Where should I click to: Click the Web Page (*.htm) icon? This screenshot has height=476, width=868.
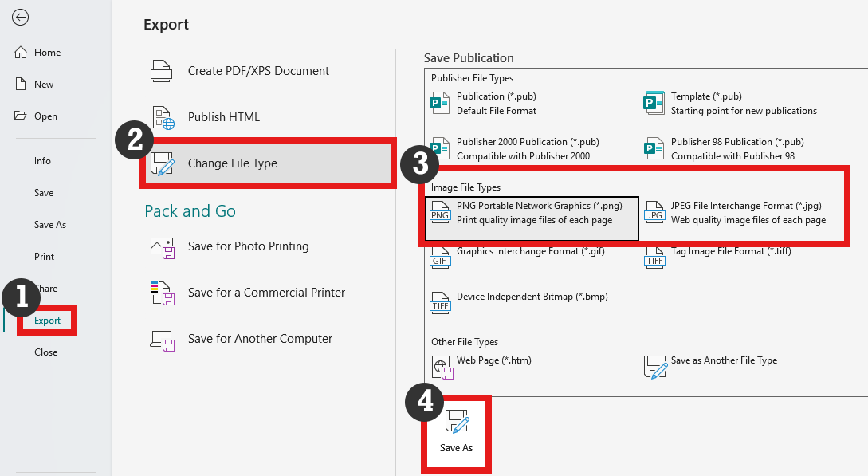tap(442, 367)
